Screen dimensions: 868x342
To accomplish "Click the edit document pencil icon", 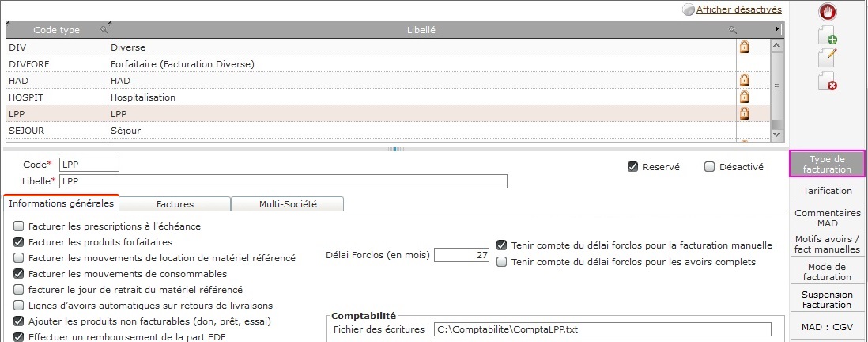I will pos(828,59).
